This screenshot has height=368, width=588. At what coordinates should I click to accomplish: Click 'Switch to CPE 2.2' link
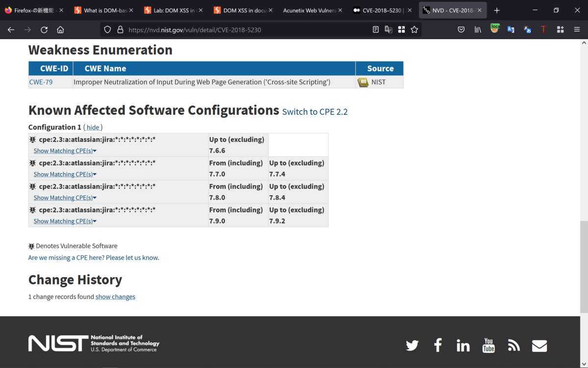tap(315, 112)
